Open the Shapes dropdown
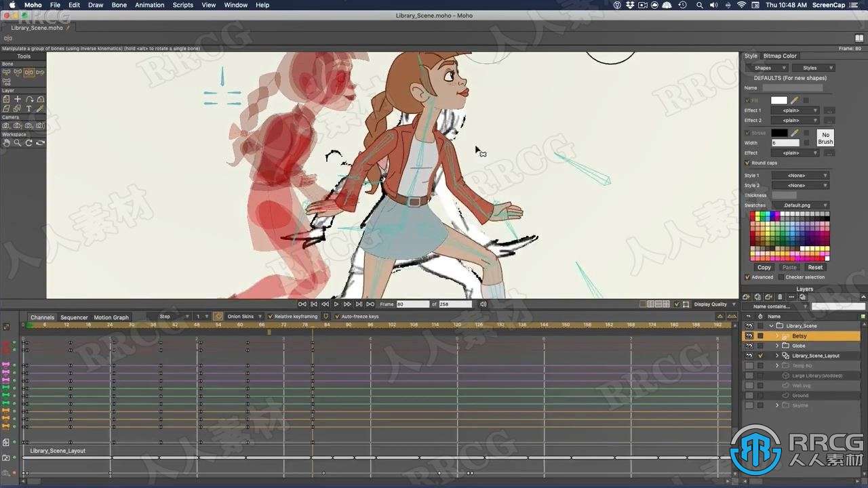The width and height of the screenshot is (868, 488). tap(766, 68)
